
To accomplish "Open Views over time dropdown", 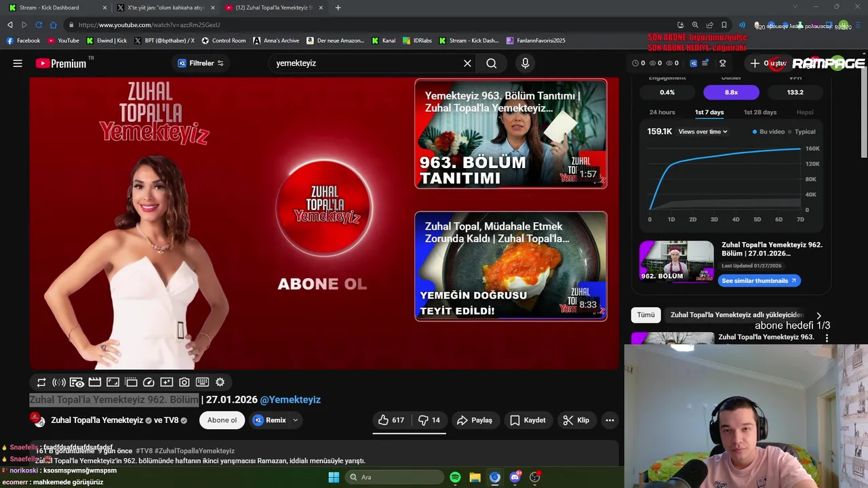I will [x=703, y=131].
